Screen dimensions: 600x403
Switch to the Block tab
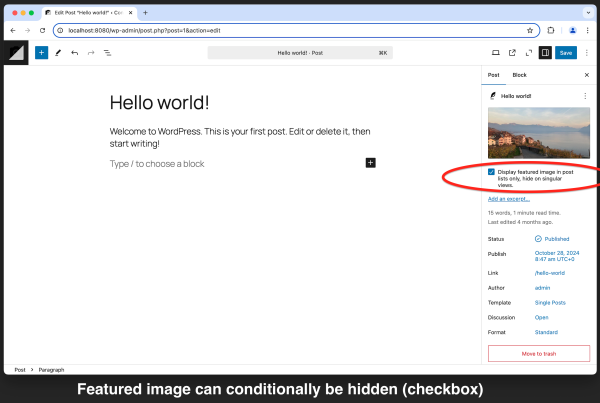(x=519, y=75)
